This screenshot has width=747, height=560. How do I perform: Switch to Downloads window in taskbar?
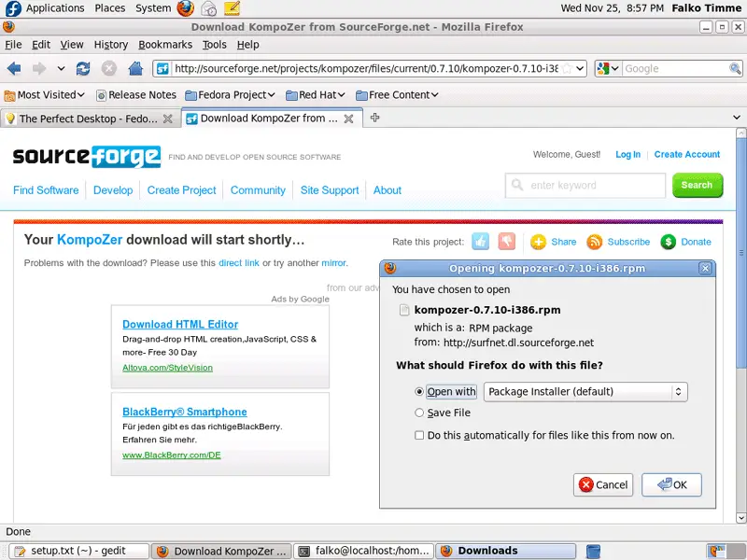[x=506, y=551]
